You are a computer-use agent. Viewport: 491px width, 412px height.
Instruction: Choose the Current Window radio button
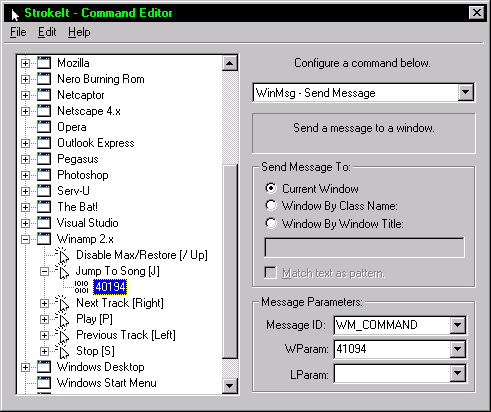271,188
